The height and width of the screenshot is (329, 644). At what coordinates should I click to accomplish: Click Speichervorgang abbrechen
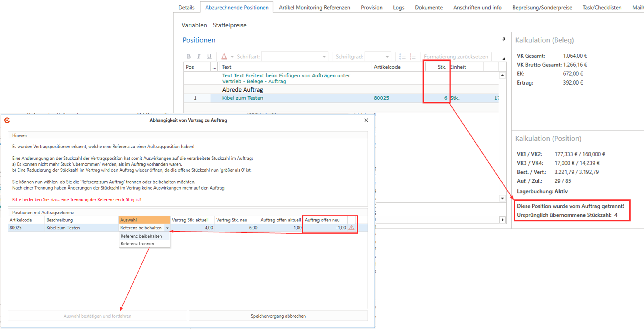pos(278,316)
